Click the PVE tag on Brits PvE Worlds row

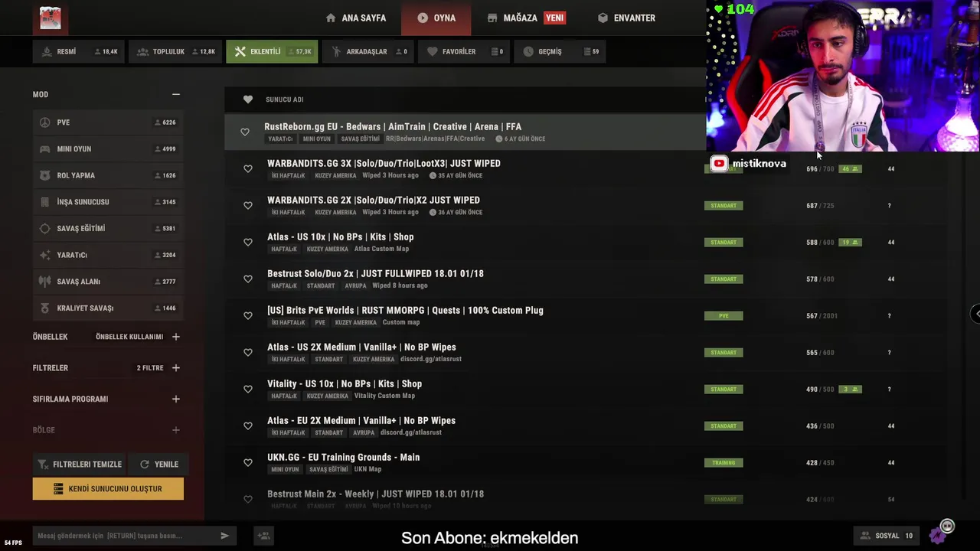[724, 316]
